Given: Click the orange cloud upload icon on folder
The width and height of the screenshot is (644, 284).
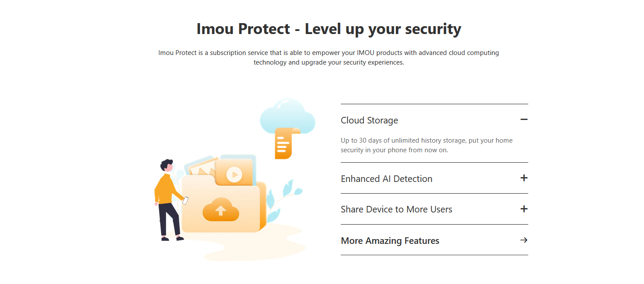Looking at the screenshot, I should [221, 209].
